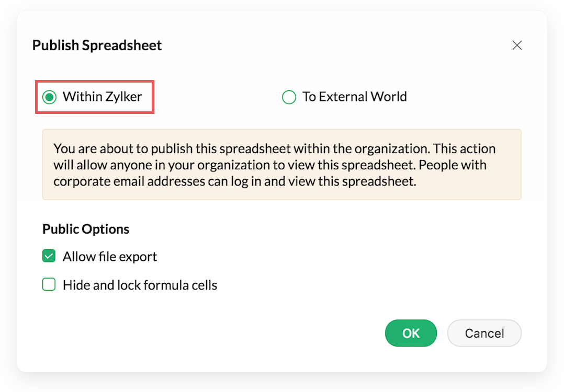Click the "Within Zylker" label text
Viewport: 564px width, 392px height.
pyautogui.click(x=102, y=97)
